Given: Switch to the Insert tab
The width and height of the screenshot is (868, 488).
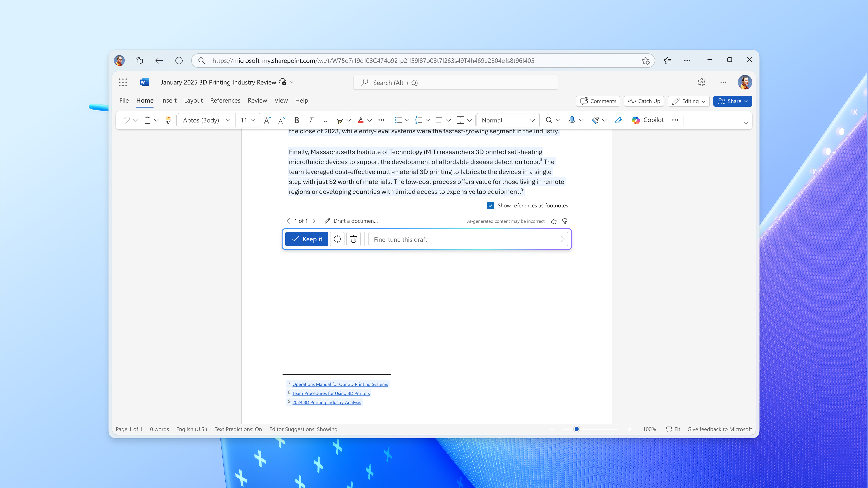Looking at the screenshot, I should pos(168,100).
